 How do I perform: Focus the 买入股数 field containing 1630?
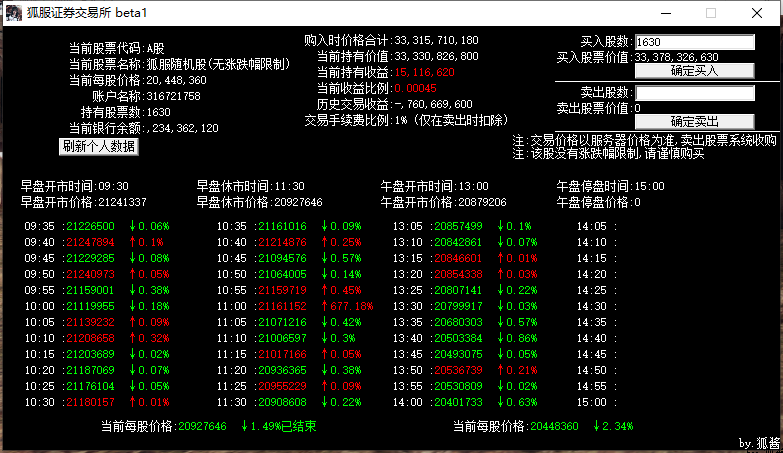coord(694,42)
